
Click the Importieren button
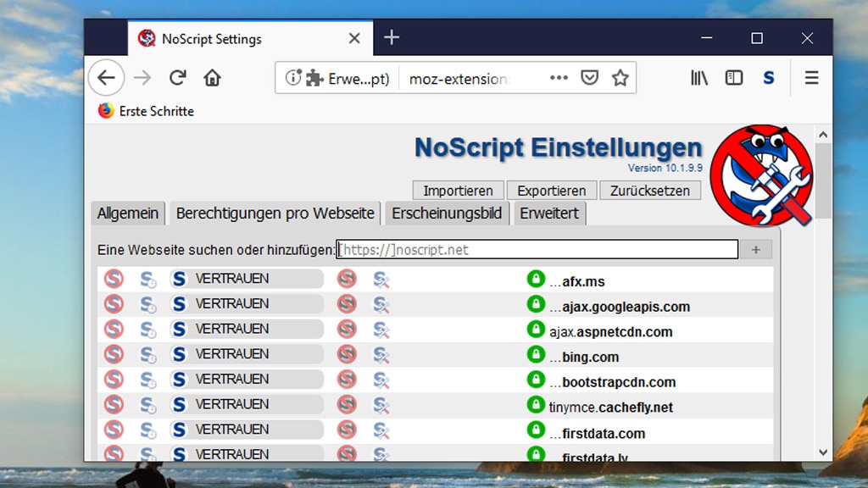point(458,191)
